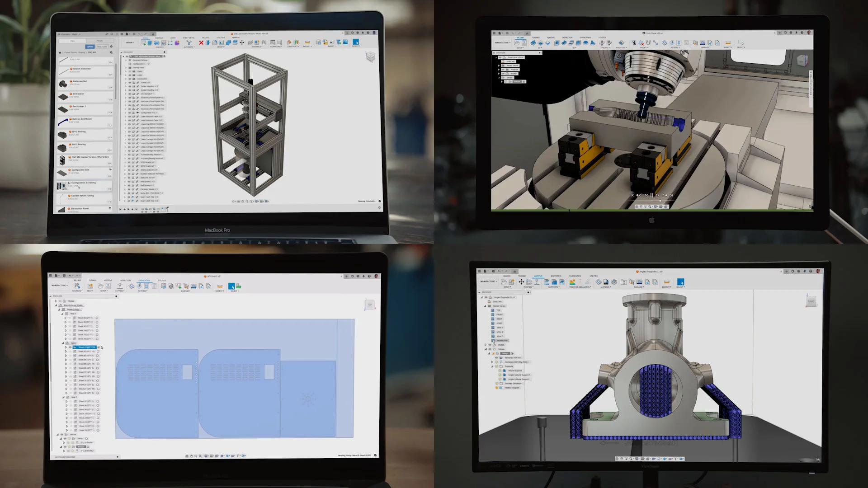The width and height of the screenshot is (868, 488).
Task: Click New Folder button on top-left laptop
Action: [x=102, y=47]
